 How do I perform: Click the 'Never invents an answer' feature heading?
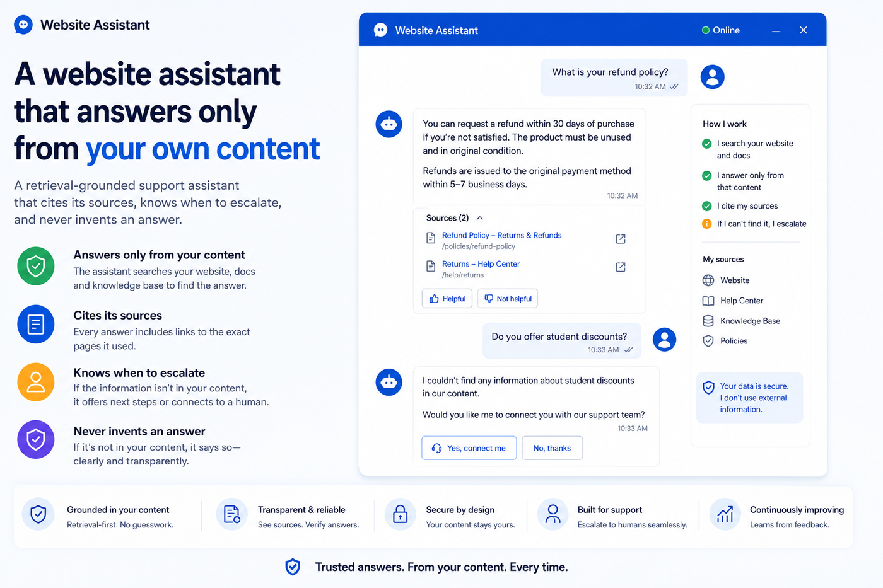139,431
